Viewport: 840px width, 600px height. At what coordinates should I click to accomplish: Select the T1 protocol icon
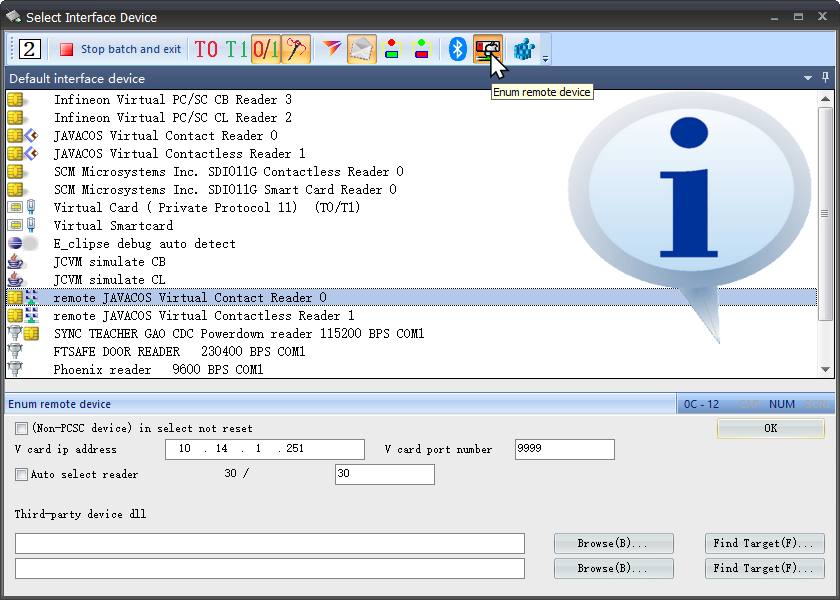coord(236,49)
